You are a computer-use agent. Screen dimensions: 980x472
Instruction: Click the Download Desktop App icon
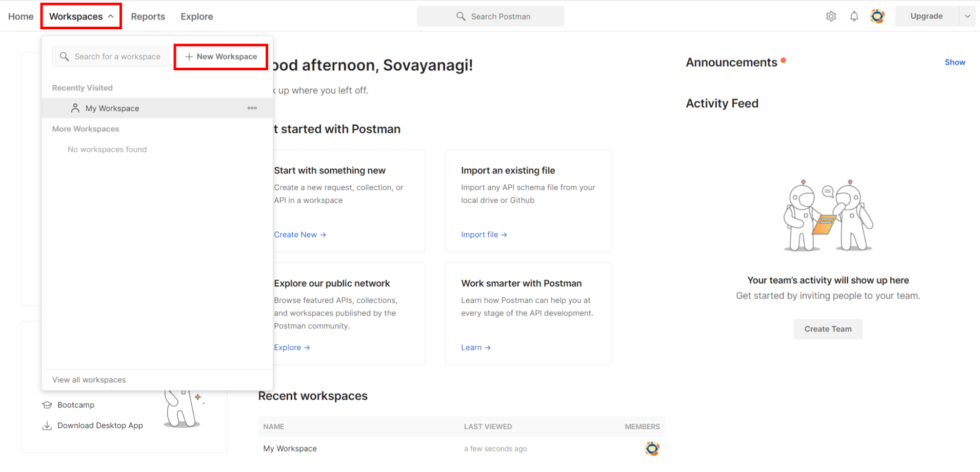pos(47,425)
